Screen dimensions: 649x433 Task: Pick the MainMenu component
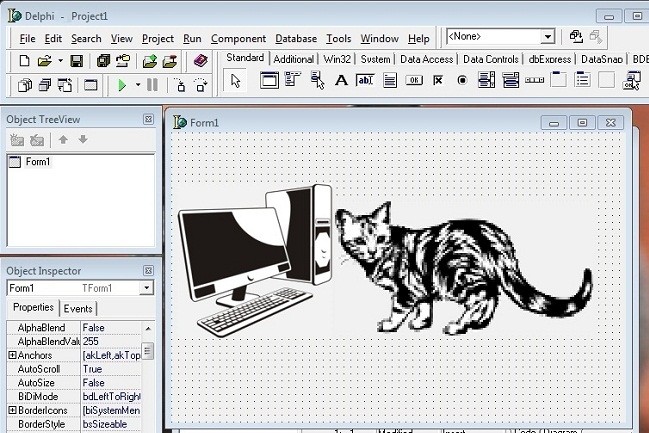[293, 79]
